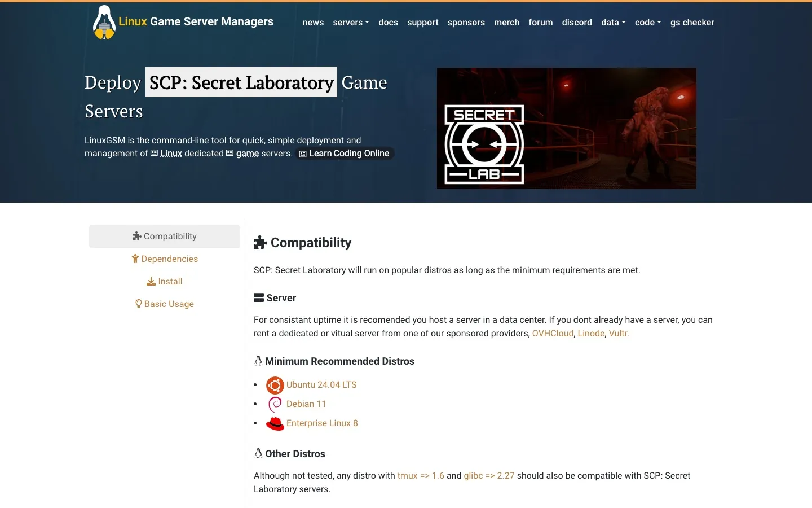This screenshot has width=812, height=508.
Task: Click the Dependencies sidebar icon
Action: [135, 259]
